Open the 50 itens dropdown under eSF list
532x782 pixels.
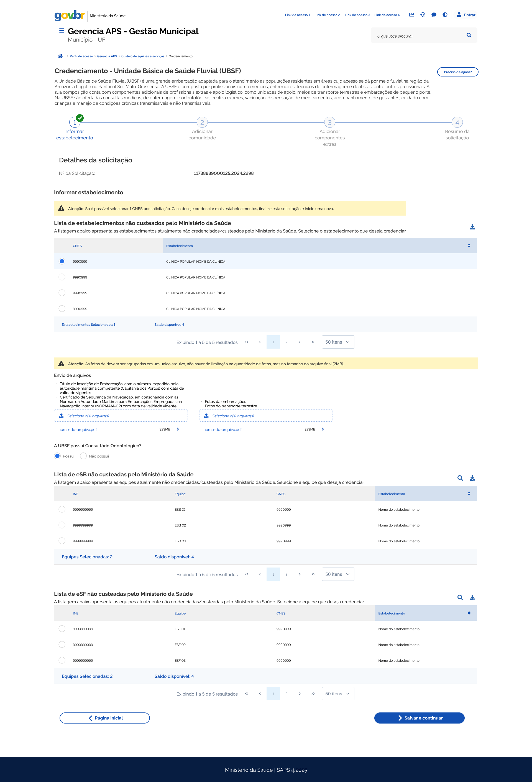click(338, 694)
